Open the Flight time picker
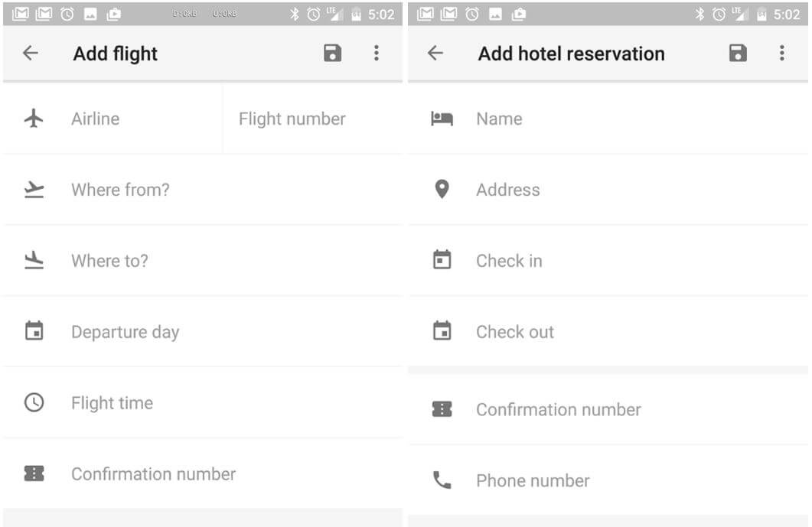The width and height of the screenshot is (812, 527). click(x=214, y=403)
